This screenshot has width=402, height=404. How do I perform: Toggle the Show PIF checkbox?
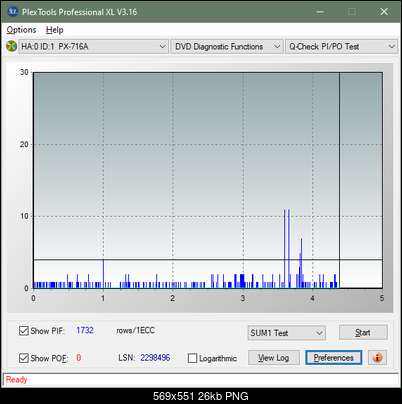(x=24, y=331)
